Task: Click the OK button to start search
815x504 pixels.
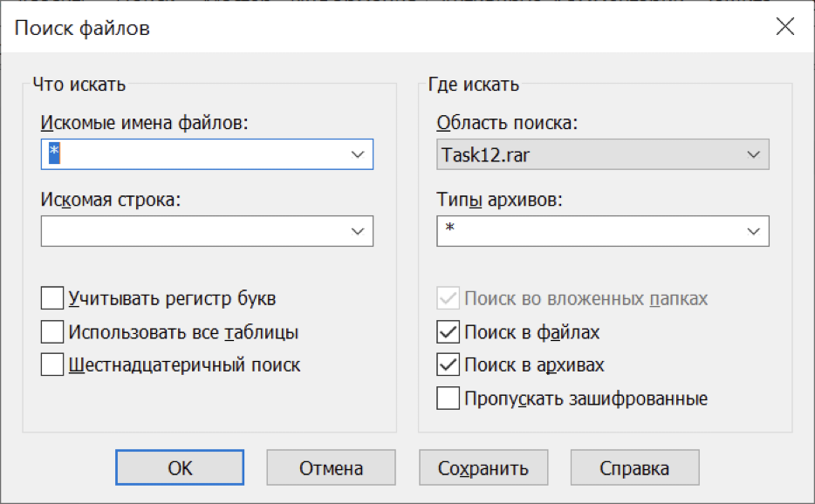Action: pos(180,467)
